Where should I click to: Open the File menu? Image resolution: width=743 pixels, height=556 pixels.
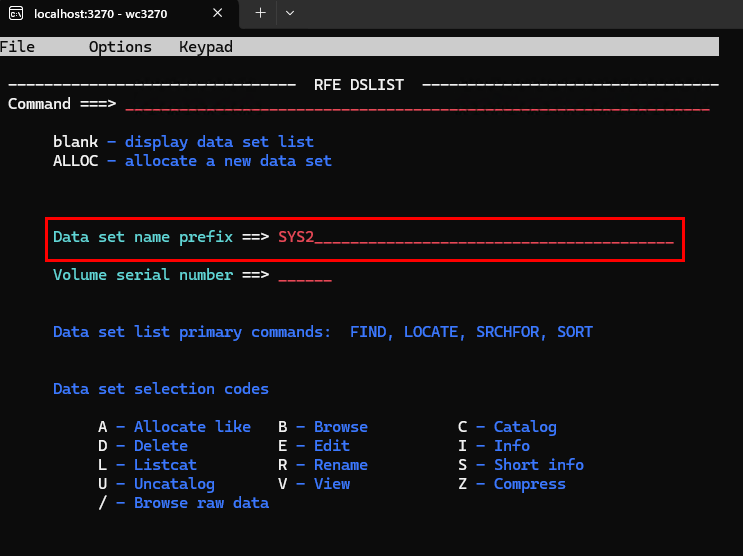[17, 47]
